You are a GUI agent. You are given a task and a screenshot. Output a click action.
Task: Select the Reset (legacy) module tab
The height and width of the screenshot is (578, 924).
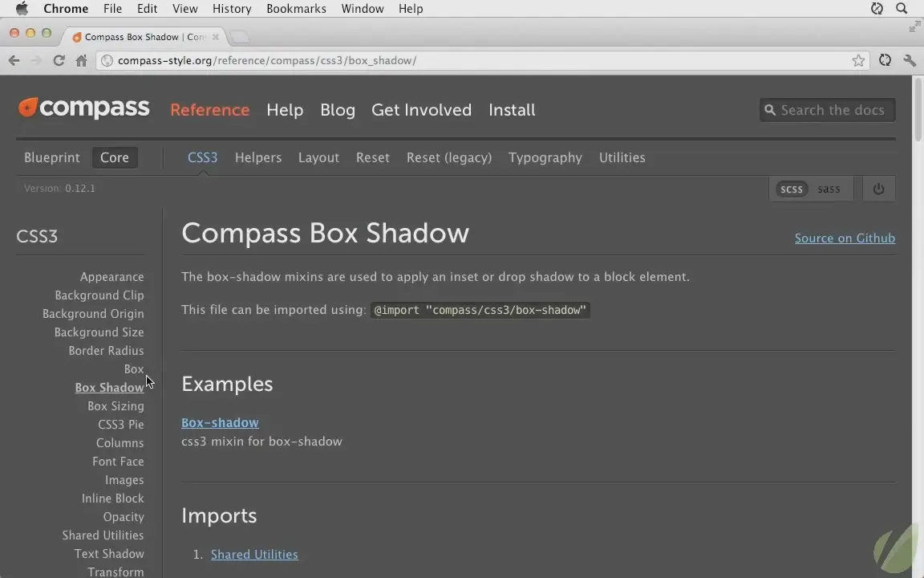pos(449,157)
